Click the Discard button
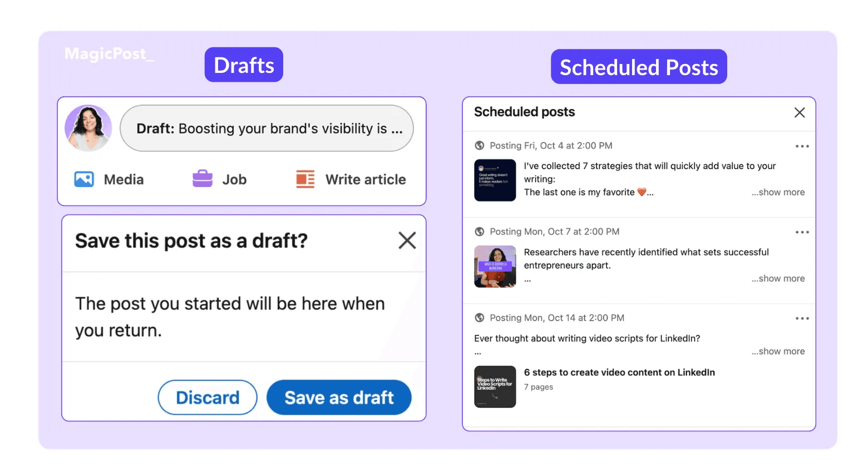This screenshot has width=868, height=472. [x=208, y=397]
